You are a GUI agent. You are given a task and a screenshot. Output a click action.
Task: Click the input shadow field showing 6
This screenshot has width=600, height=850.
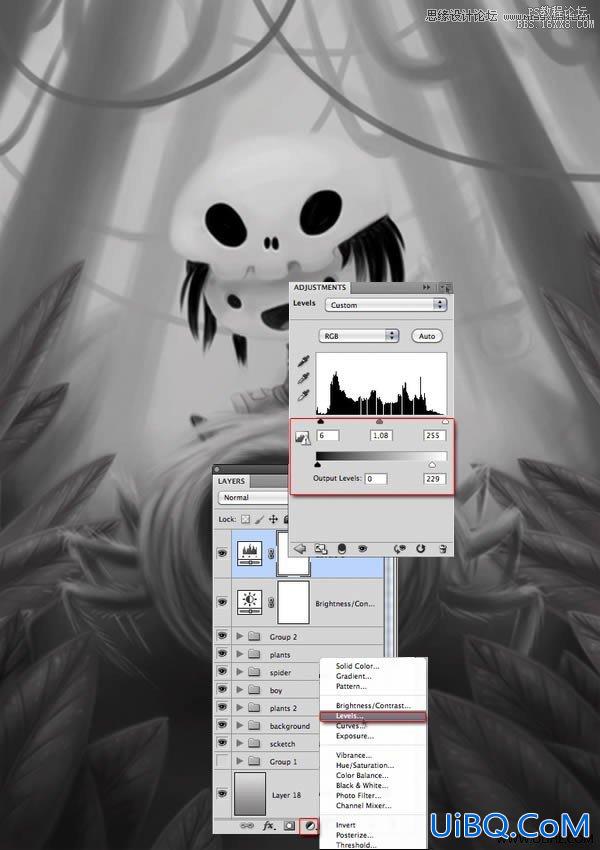click(x=328, y=435)
